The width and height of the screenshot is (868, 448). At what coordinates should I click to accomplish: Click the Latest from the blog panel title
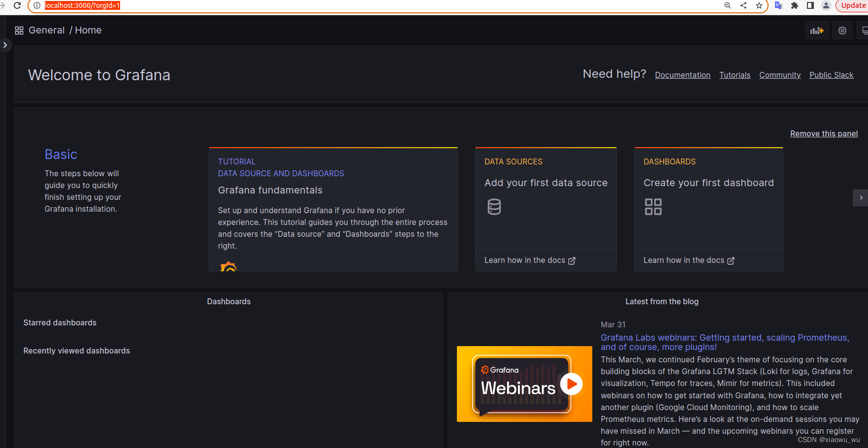pos(662,301)
